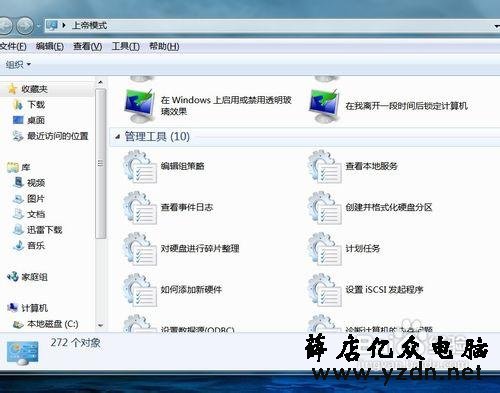Click the 图片 library icon
The image size is (500, 393).
pyautogui.click(x=18, y=199)
